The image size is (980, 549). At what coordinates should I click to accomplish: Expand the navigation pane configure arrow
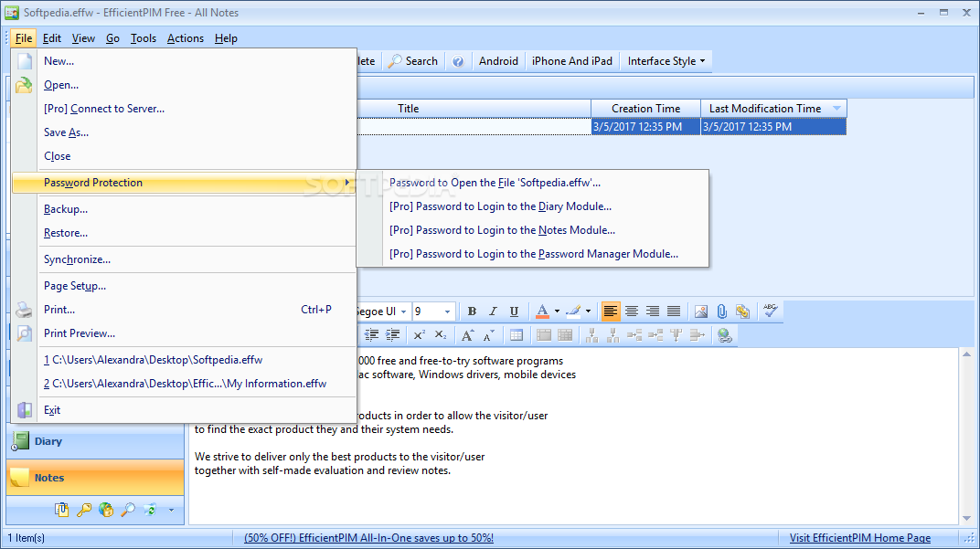click(171, 511)
